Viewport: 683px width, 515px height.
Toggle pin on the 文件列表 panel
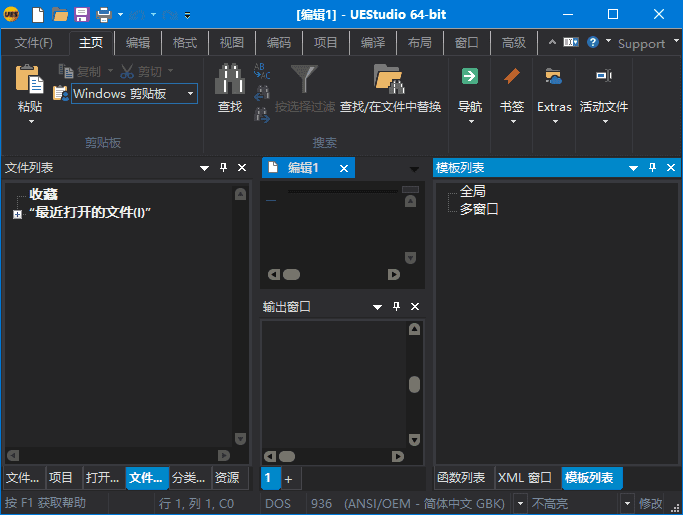223,168
